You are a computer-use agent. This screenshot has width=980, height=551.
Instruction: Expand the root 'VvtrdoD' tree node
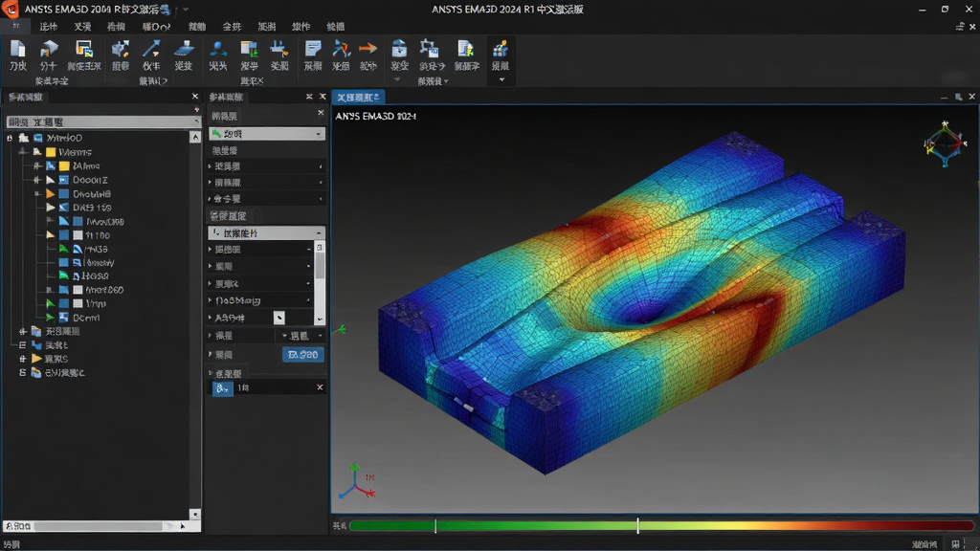point(10,138)
